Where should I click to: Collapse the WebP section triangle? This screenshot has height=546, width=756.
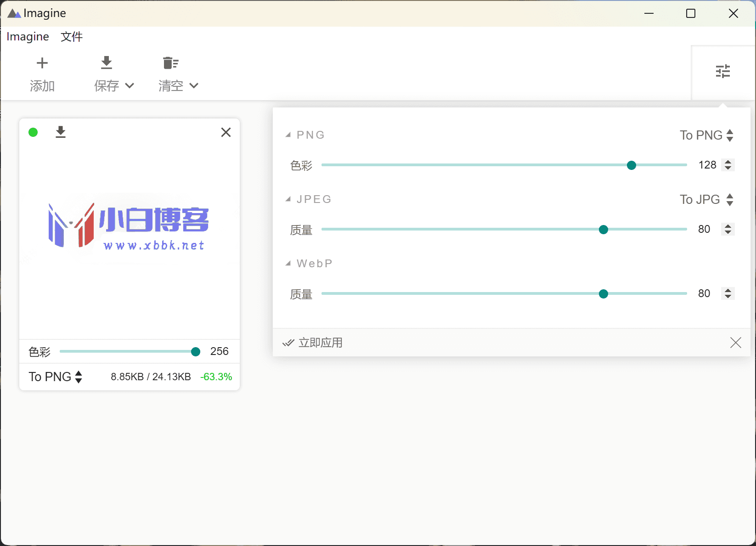click(x=288, y=264)
